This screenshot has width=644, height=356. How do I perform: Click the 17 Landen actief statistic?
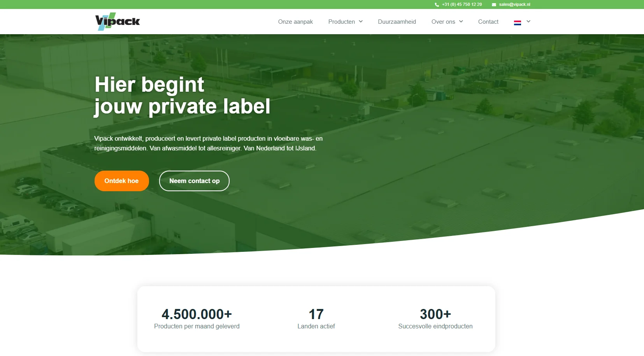click(x=316, y=318)
